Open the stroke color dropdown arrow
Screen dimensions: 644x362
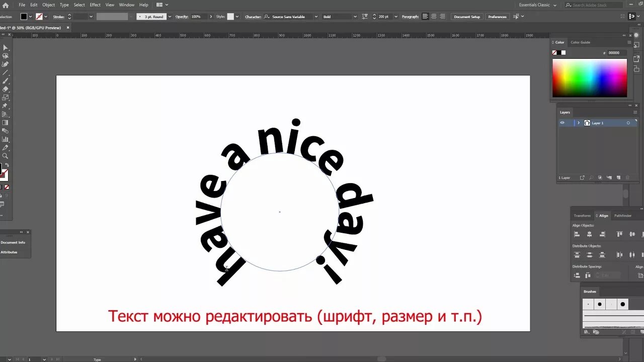coord(46,17)
